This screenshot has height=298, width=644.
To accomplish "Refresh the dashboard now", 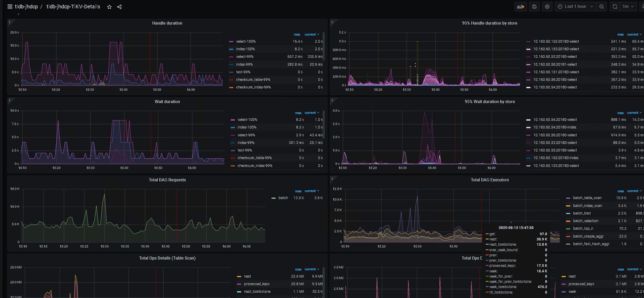I will coord(614,7).
